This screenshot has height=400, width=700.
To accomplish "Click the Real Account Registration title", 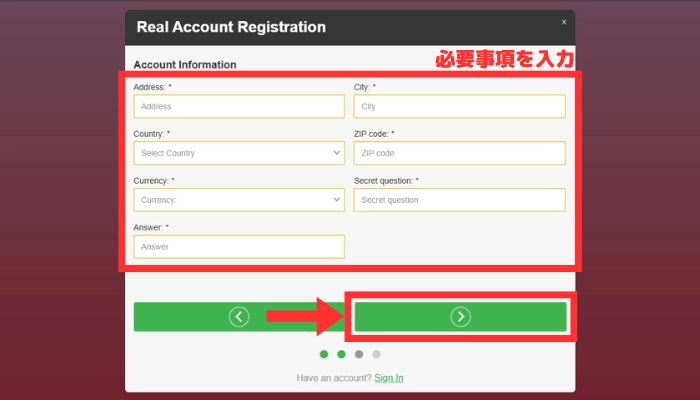I will (x=231, y=27).
